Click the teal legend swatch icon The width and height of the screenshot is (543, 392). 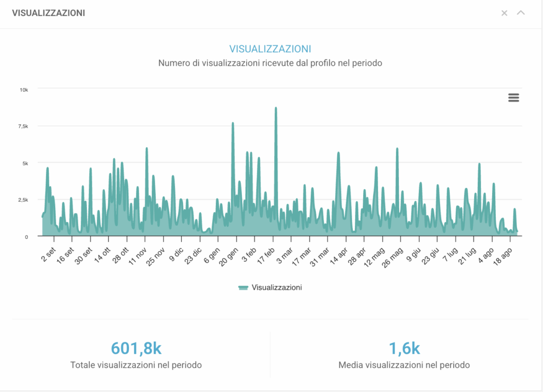[x=243, y=288]
